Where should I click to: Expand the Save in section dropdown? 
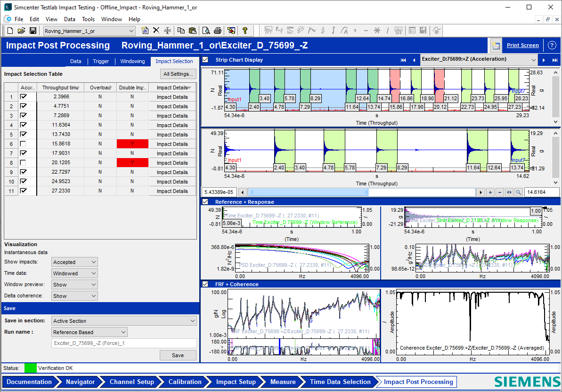point(124,321)
